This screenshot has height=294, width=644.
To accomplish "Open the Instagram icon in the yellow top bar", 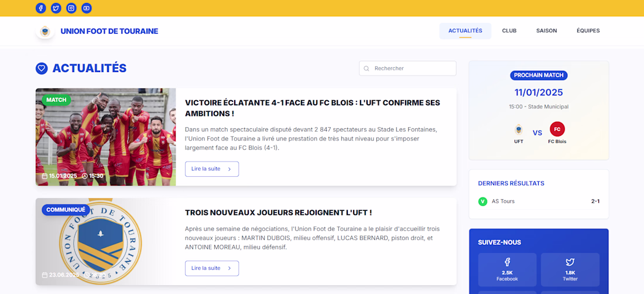I will click(x=71, y=8).
